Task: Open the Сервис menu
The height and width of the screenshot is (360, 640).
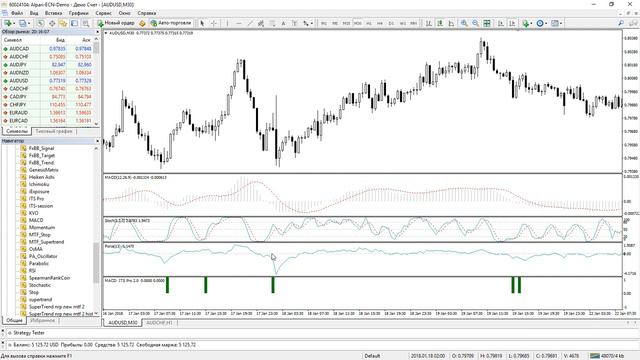Action: [103, 13]
